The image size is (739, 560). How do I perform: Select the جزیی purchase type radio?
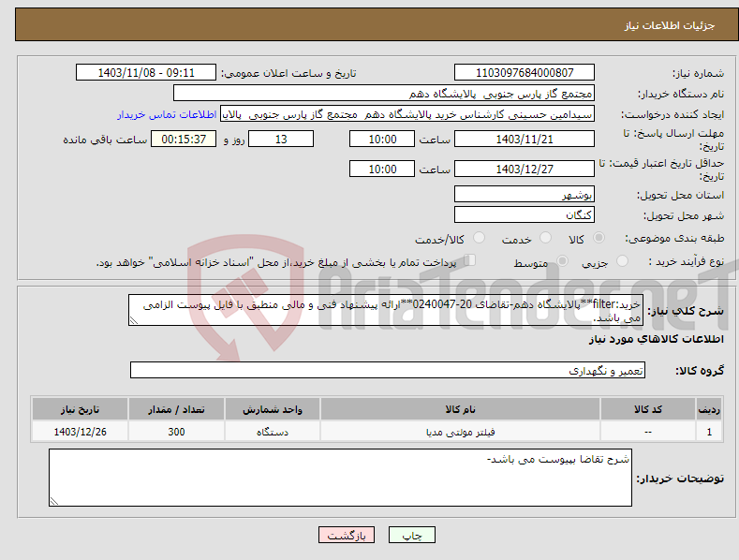tap(622, 260)
